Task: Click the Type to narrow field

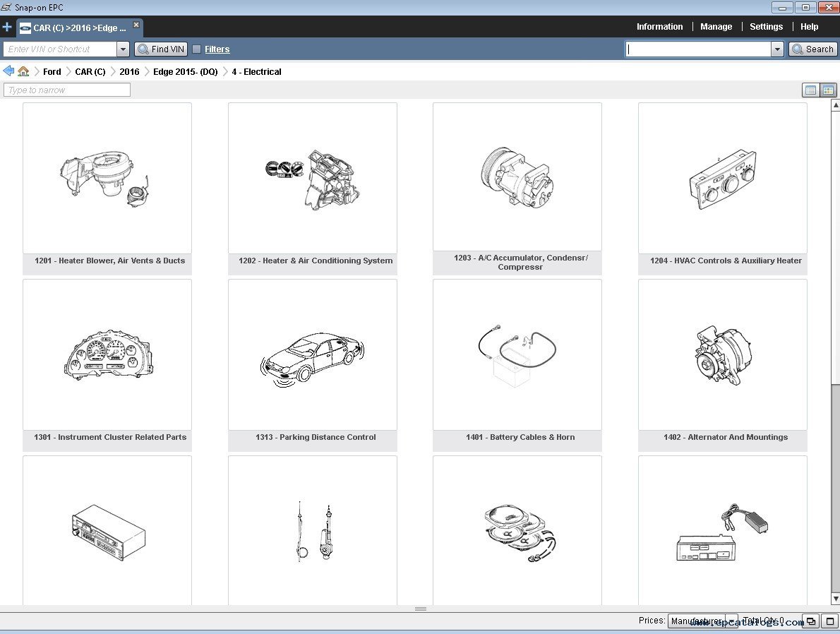Action: [x=67, y=90]
